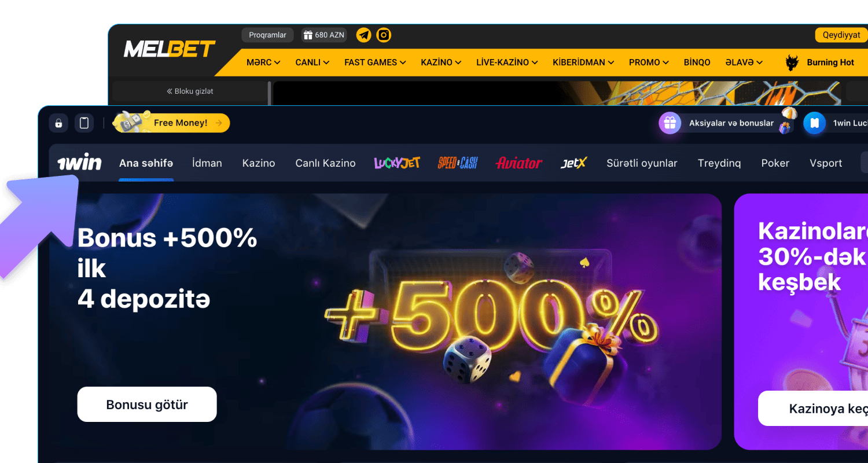Click the 680 AZN gift bonus
The height and width of the screenshot is (463, 868).
(x=324, y=35)
